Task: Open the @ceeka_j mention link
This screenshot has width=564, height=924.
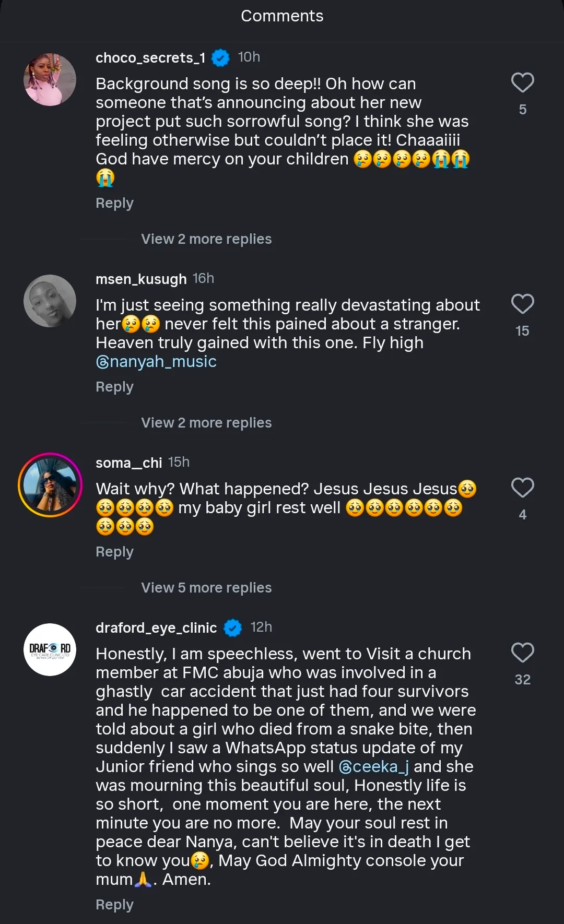Action: click(374, 767)
